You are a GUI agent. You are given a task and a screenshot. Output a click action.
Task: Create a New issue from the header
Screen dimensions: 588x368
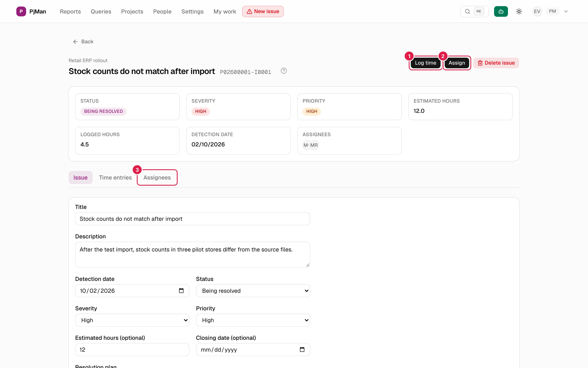263,11
